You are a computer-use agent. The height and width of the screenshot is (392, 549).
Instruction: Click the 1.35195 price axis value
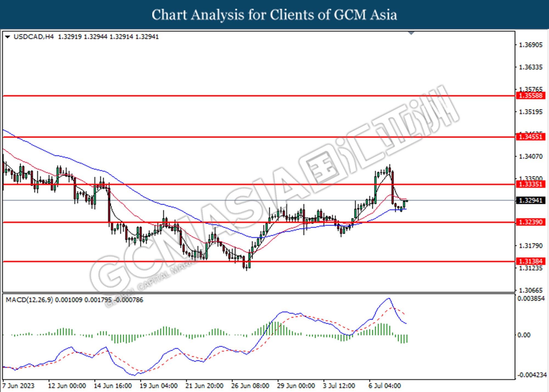coord(531,112)
